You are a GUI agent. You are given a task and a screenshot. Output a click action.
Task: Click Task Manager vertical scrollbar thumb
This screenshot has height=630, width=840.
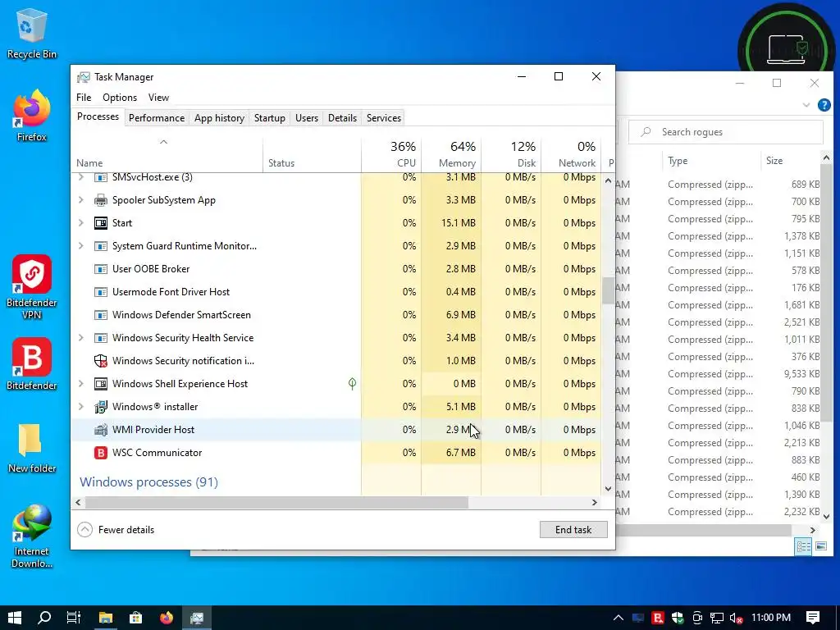(x=608, y=291)
